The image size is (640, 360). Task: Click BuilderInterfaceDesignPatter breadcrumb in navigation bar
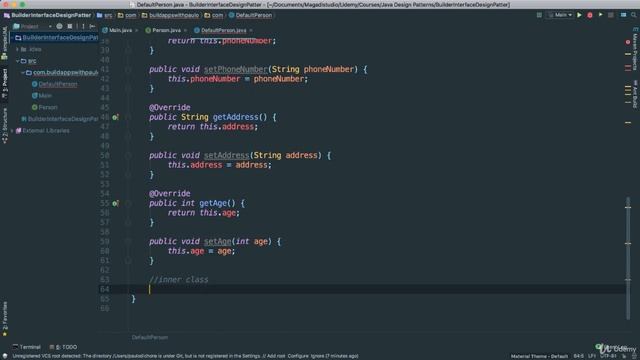(x=47, y=15)
